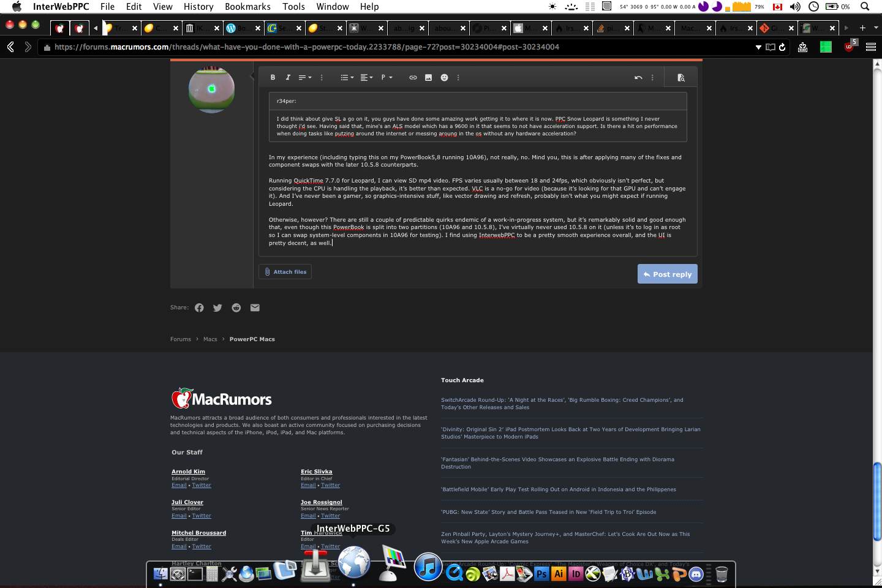Open Finder from the Dock

coord(160,574)
